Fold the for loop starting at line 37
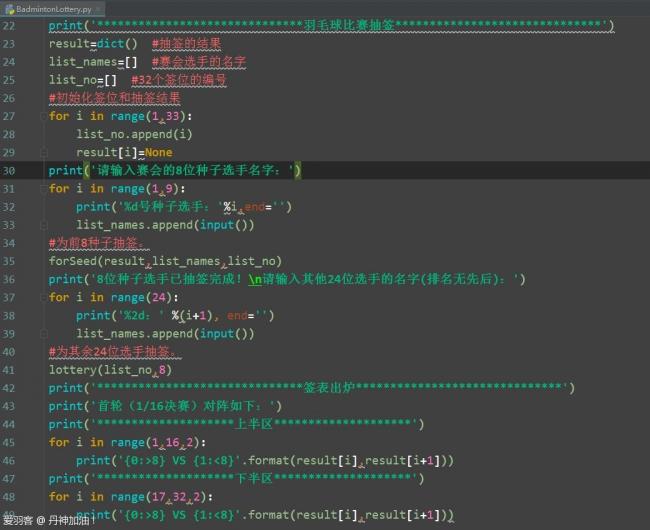 (x=42, y=297)
